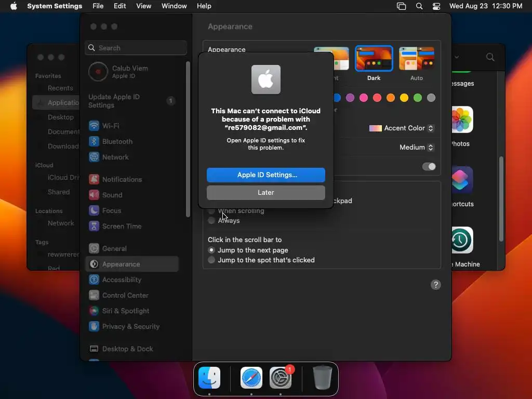The height and width of the screenshot is (399, 532).
Task: Open Screen Time hourglass icon
Action: point(94,227)
